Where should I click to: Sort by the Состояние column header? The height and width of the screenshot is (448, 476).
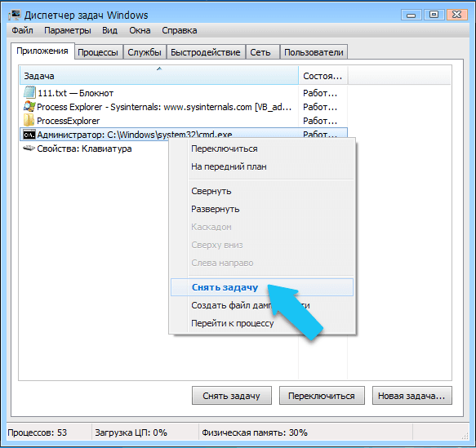323,76
